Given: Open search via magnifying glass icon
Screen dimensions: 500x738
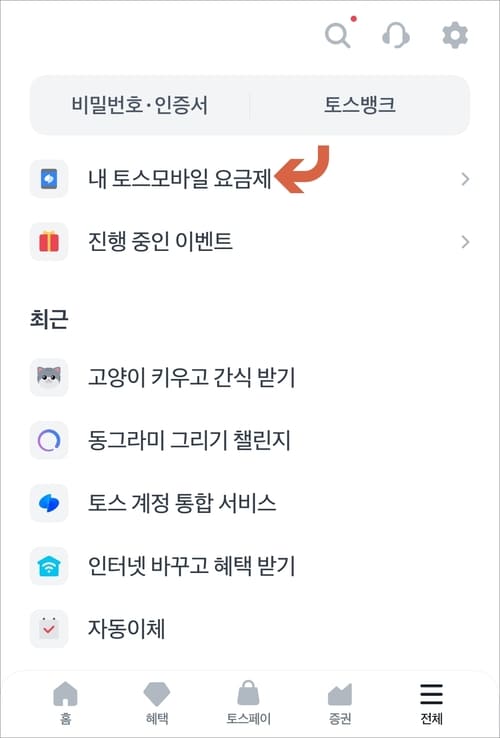Looking at the screenshot, I should [x=338, y=35].
